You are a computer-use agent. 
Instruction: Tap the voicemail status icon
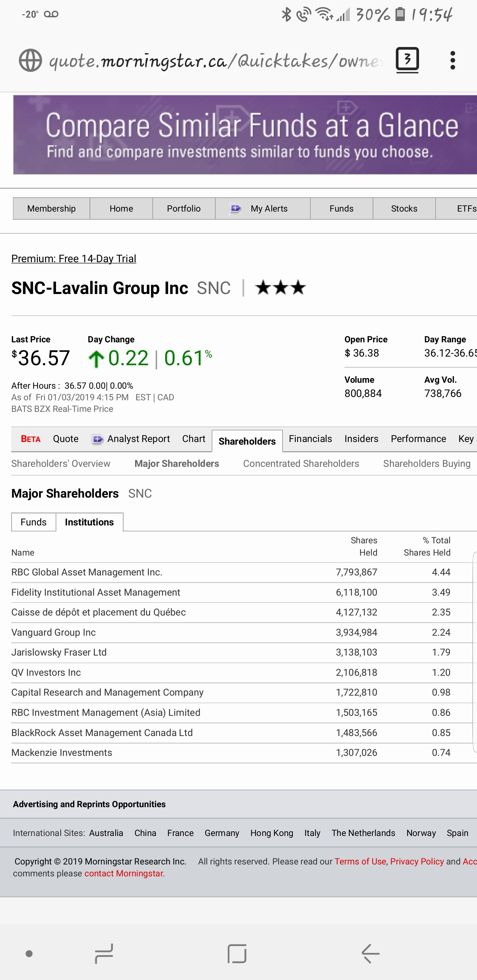pyautogui.click(x=51, y=14)
